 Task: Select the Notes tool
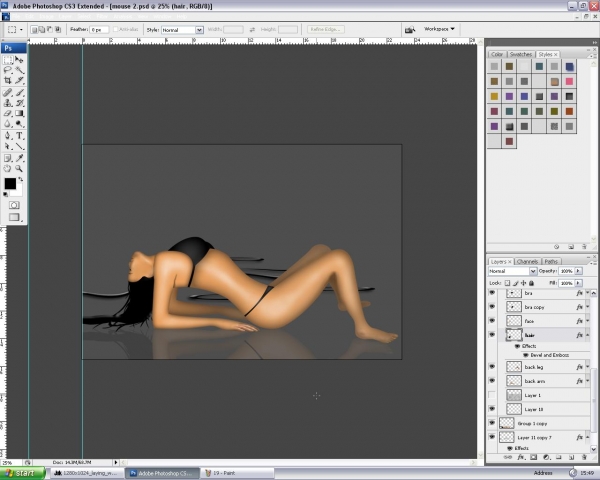click(x=8, y=158)
